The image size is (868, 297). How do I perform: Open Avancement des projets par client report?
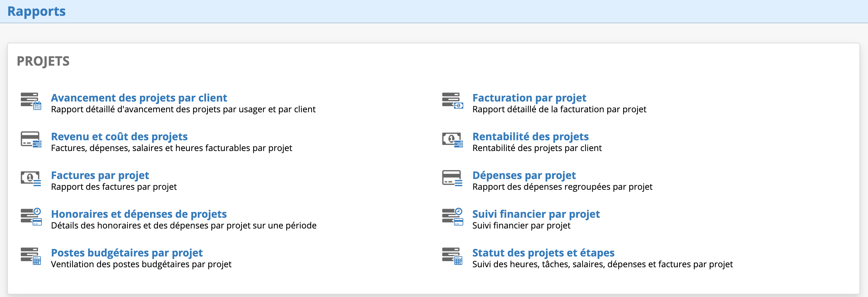(x=139, y=98)
